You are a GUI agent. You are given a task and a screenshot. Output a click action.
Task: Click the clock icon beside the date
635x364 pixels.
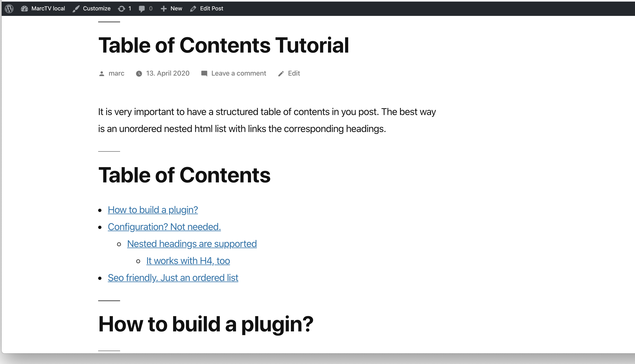click(x=139, y=74)
